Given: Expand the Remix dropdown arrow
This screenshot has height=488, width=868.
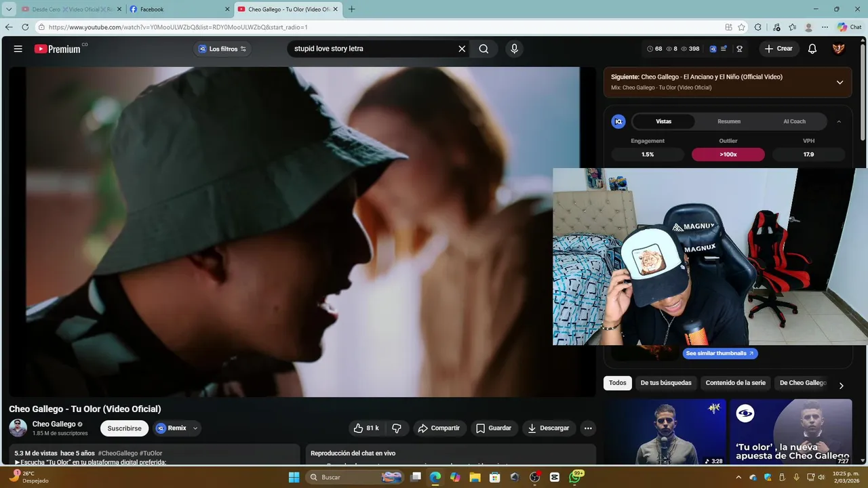Looking at the screenshot, I should pos(195,428).
